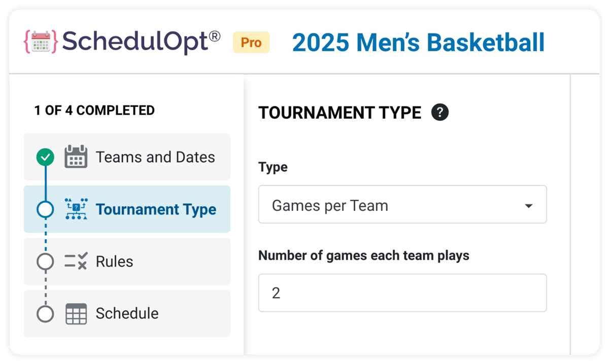Select the Tournament Type step circle

tap(46, 209)
